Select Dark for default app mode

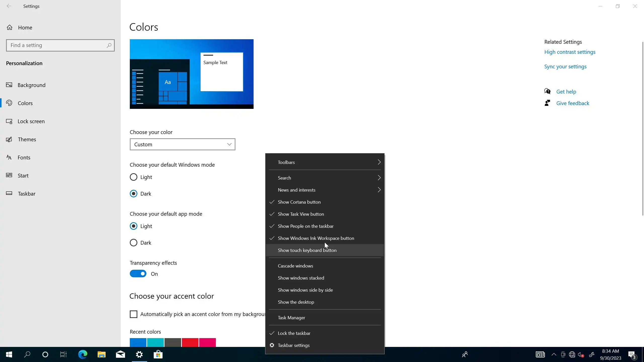coord(134,243)
